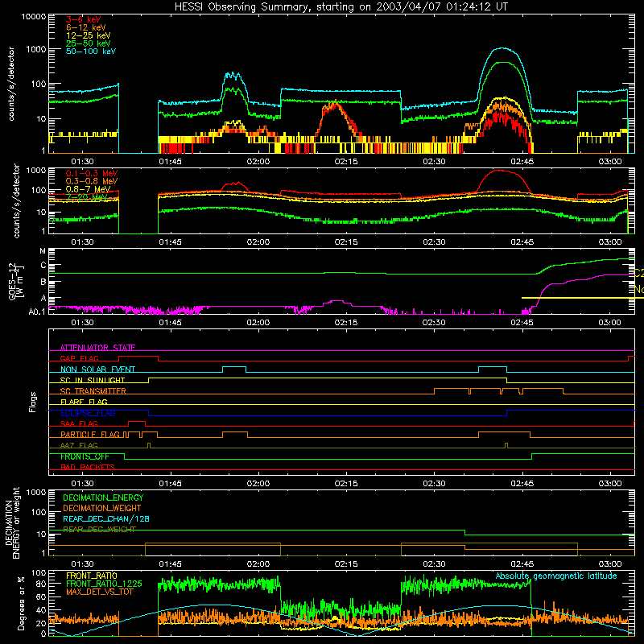The height and width of the screenshot is (644, 644).
Task: Click the DECIMATION_ENERGY legend label
Action: (x=103, y=497)
